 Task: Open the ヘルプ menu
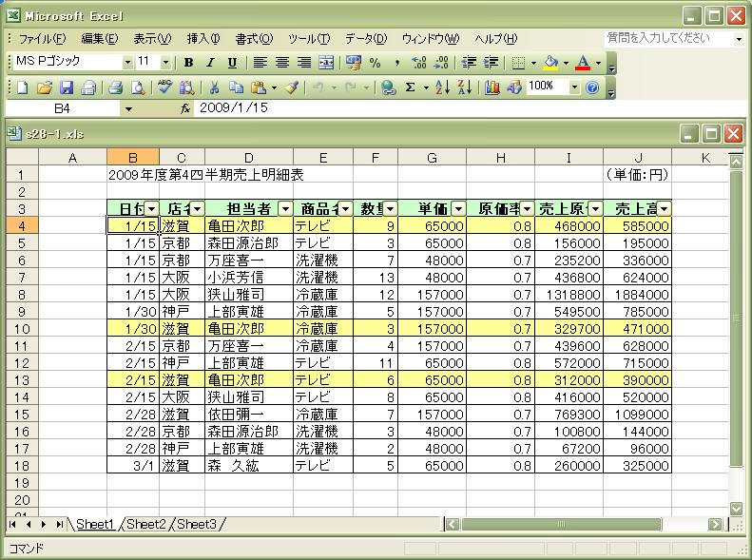pyautogui.click(x=496, y=39)
